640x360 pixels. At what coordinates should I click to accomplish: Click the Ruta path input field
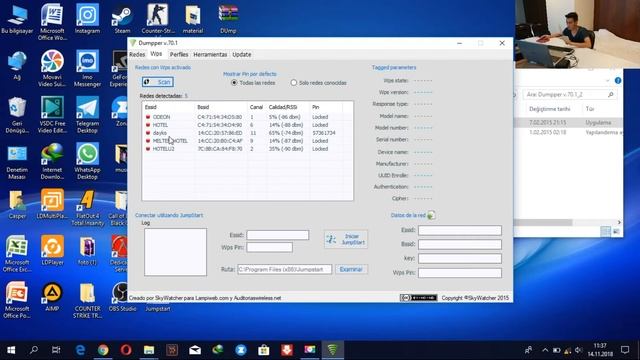click(x=284, y=269)
